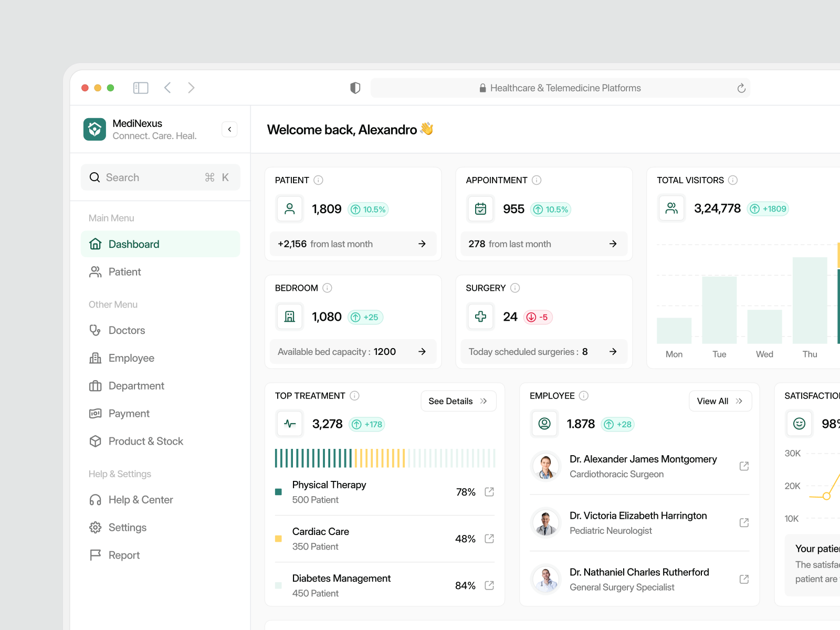
Task: Click the Surgery plus-cross icon
Action: pos(480,316)
